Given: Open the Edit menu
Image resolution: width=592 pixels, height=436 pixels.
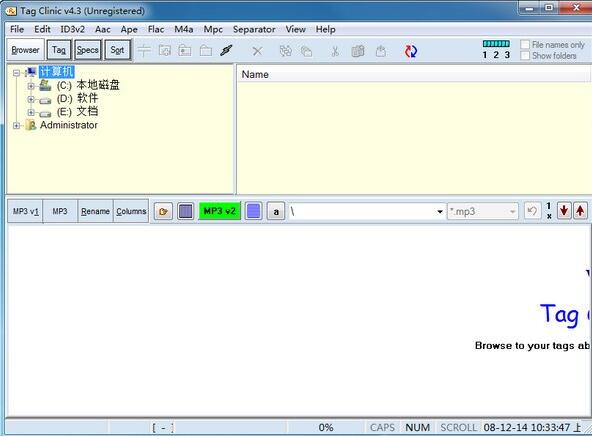Looking at the screenshot, I should [x=42, y=29].
